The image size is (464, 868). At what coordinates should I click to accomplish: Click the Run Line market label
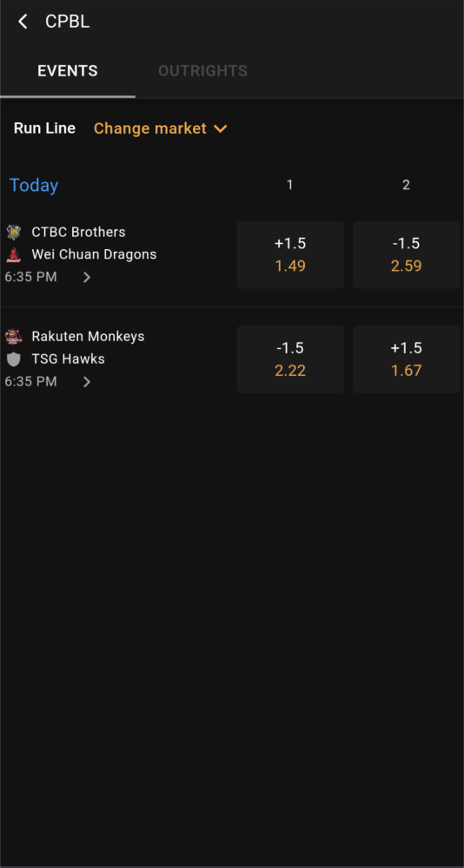click(x=44, y=128)
